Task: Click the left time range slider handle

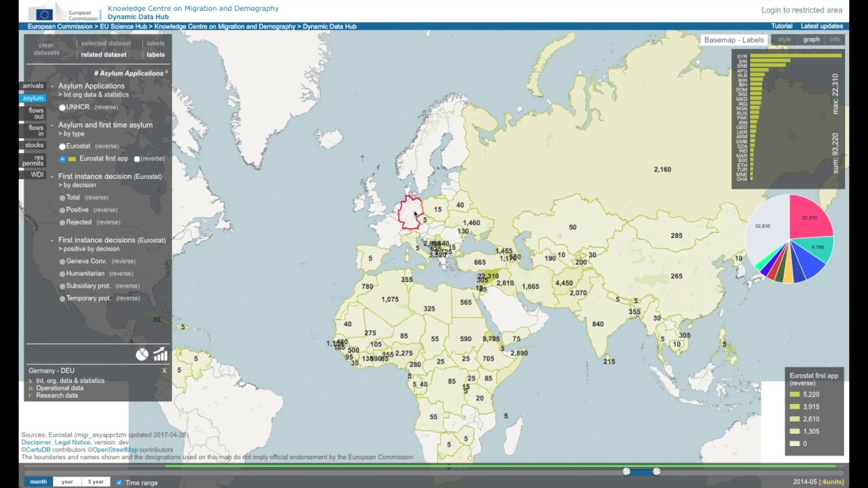Action: (627, 471)
